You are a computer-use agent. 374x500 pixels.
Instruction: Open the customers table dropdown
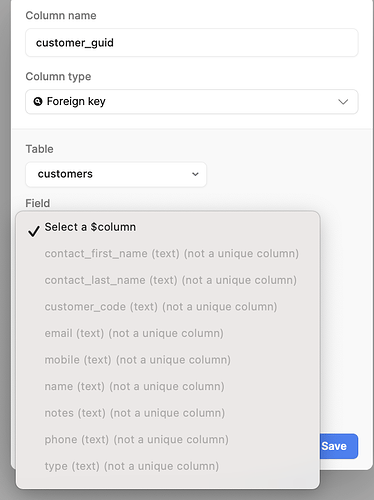click(116, 174)
